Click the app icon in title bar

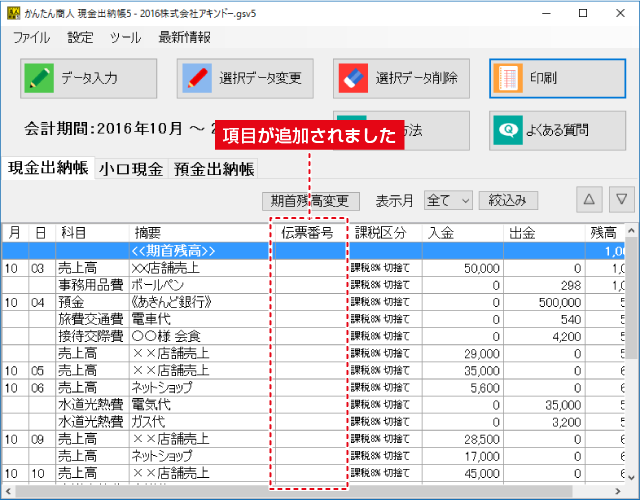coord(14,12)
